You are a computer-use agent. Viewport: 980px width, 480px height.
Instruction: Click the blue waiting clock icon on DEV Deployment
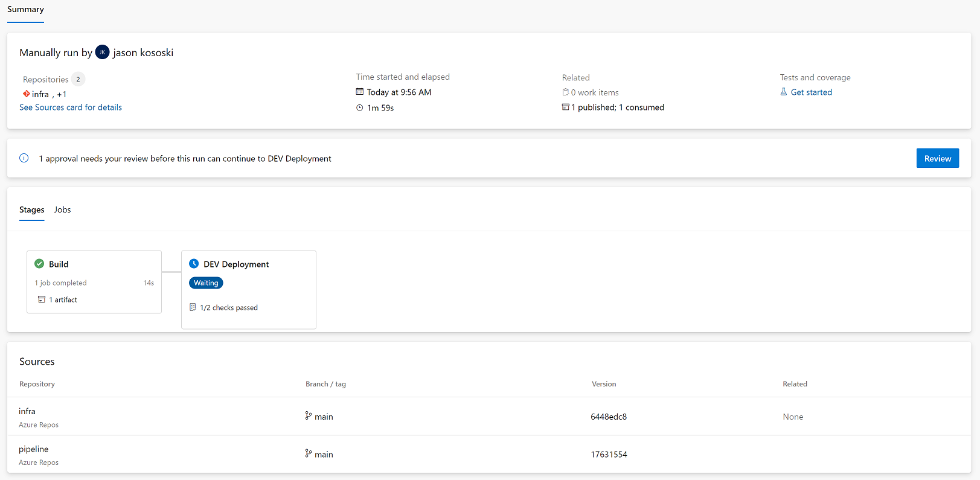194,264
